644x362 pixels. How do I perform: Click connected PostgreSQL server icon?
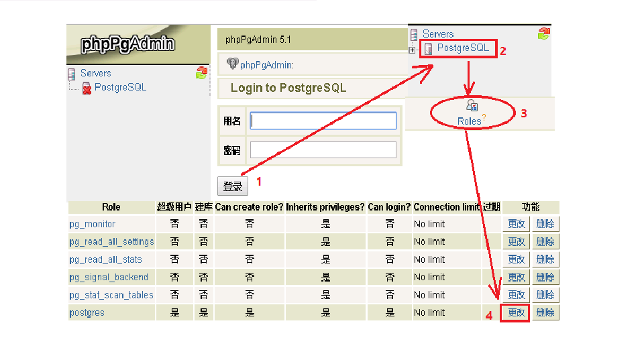pyautogui.click(x=429, y=49)
